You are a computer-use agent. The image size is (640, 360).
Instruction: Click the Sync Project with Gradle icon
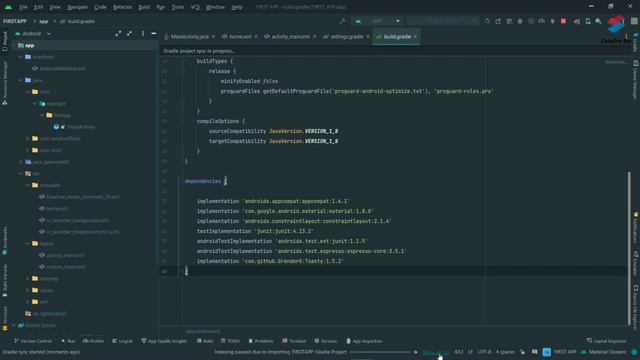click(577, 21)
